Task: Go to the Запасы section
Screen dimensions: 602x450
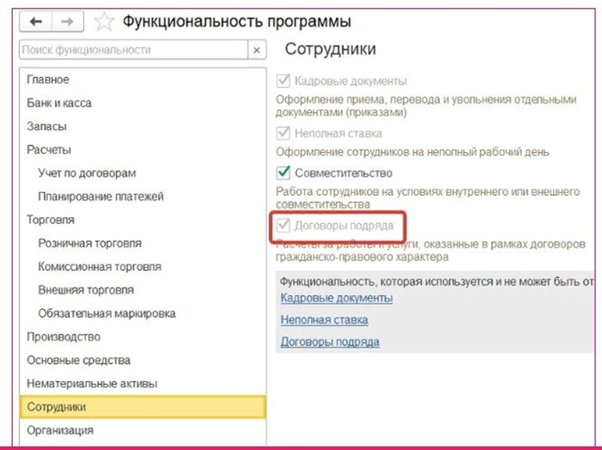Action: (x=48, y=127)
